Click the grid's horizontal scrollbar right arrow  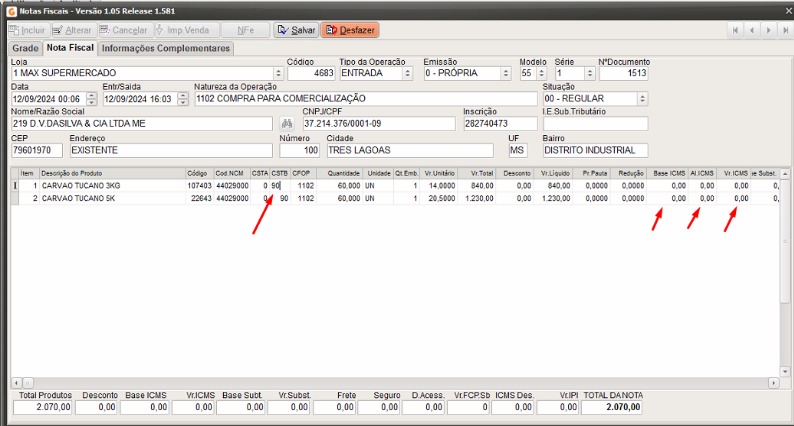(x=773, y=383)
